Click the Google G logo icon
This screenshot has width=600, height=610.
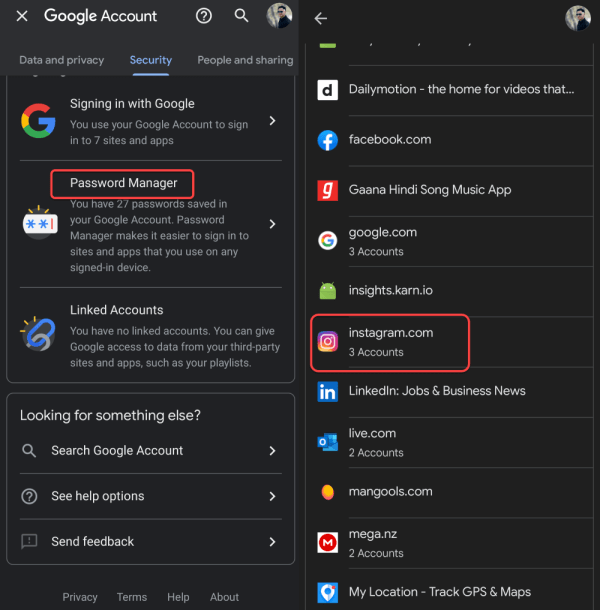point(38,121)
